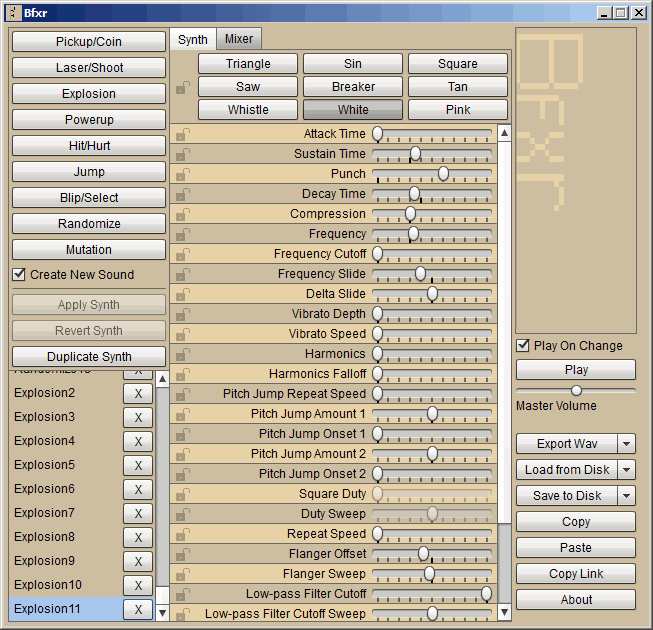Select the Pink noise waveform
653x630 pixels.
(458, 110)
